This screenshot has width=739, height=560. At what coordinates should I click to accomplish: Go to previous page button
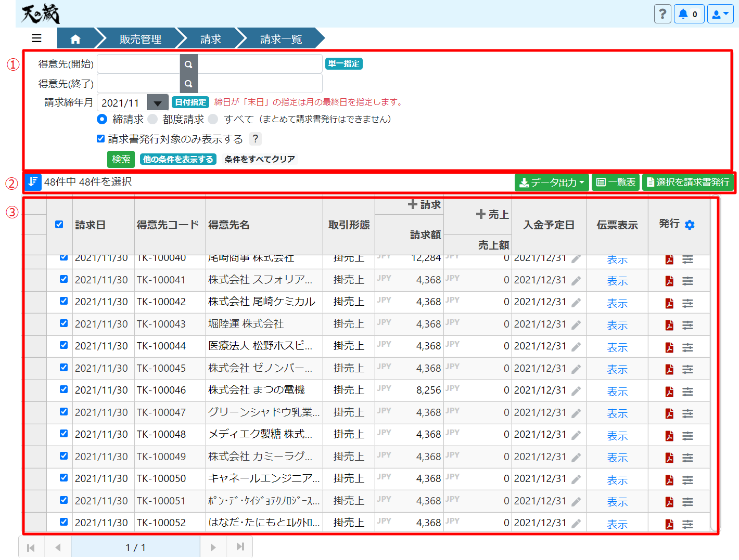[x=58, y=548]
